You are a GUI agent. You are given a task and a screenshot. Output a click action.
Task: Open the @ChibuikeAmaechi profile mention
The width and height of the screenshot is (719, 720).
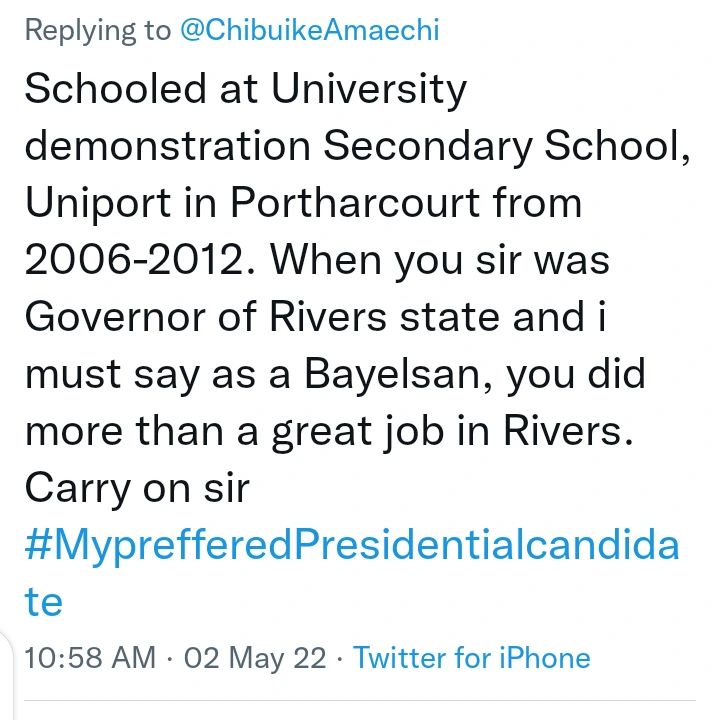(x=309, y=31)
